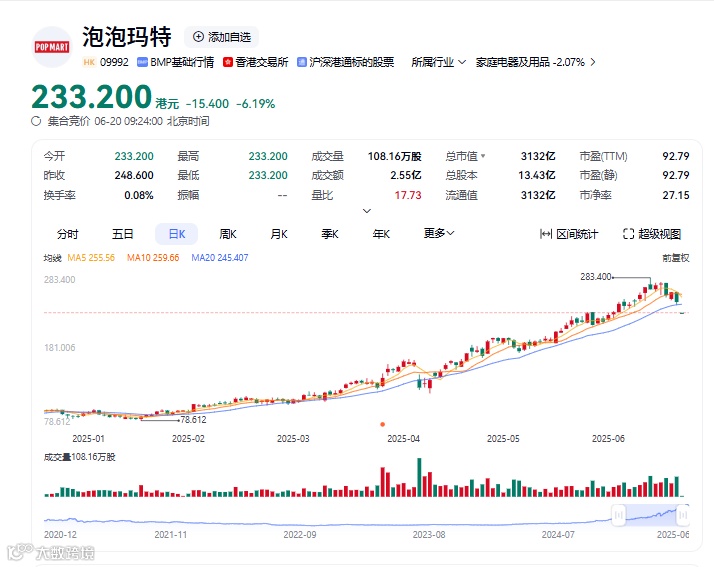This screenshot has height=567, width=714.
Task: Click the arrow after 家庭电器及用品
Action: pyautogui.click(x=593, y=62)
